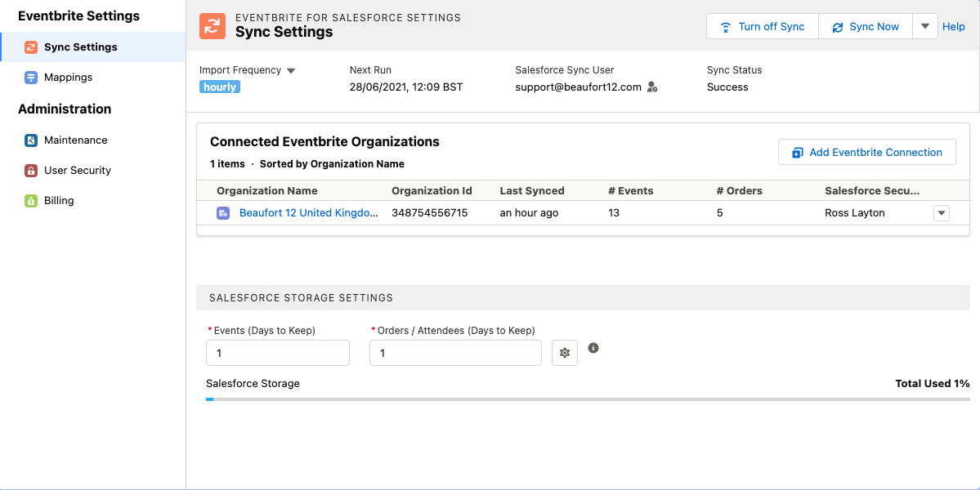Click Sync Now button
This screenshot has height=490, width=980.
tap(866, 26)
